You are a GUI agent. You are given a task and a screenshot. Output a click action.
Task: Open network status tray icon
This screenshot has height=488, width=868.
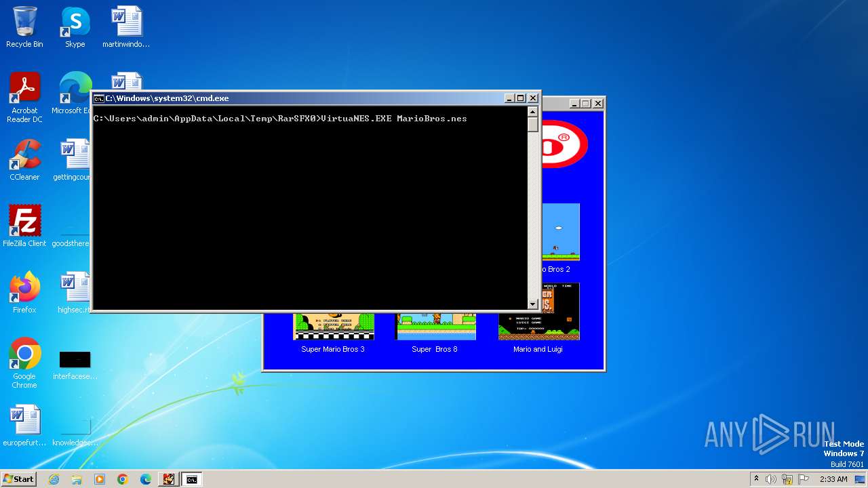(x=787, y=479)
